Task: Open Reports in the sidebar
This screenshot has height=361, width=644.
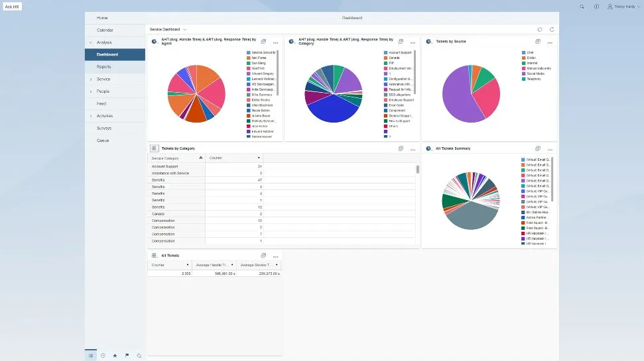Action: (x=104, y=67)
